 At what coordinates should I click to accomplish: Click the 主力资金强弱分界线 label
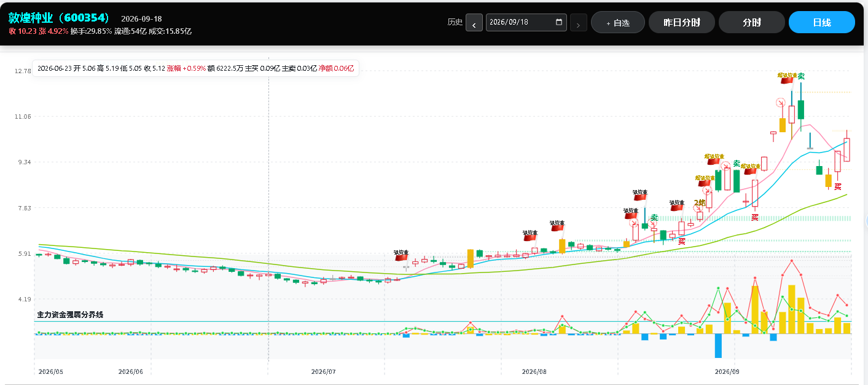[x=70, y=315]
